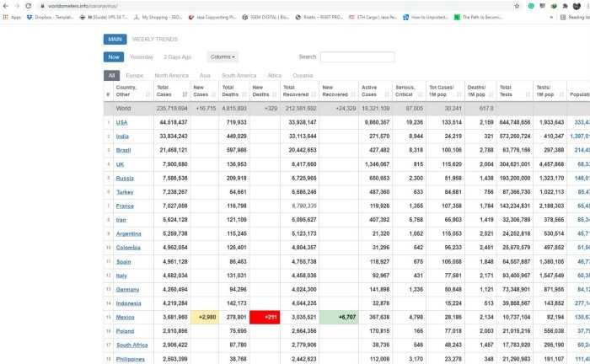Switch to the MAIN tab
The width and height of the screenshot is (590, 364).
pyautogui.click(x=115, y=39)
